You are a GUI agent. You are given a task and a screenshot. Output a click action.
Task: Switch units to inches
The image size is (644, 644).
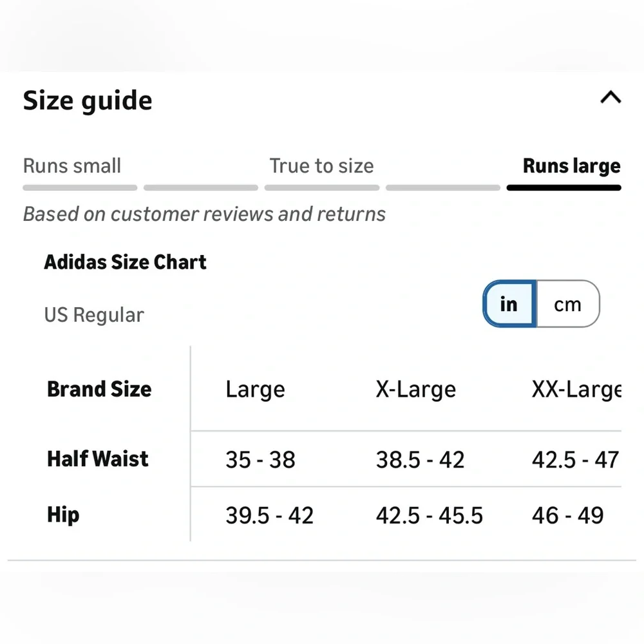[x=509, y=304]
